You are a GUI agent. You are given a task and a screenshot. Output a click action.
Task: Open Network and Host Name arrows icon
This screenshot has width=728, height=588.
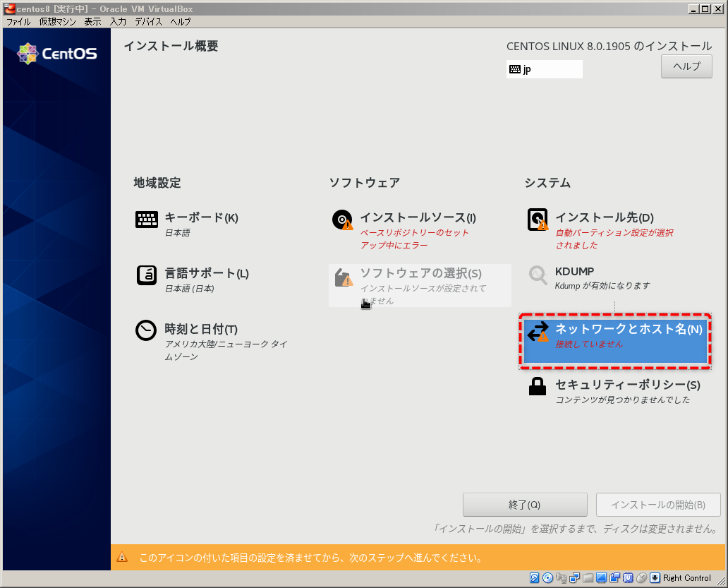(538, 332)
